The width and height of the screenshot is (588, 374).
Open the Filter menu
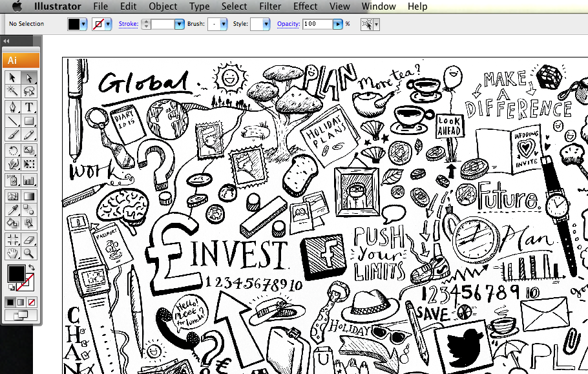tap(269, 6)
